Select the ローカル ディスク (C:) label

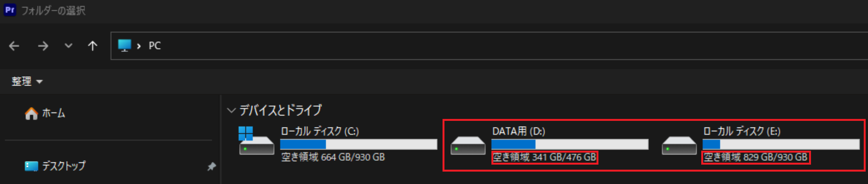pyautogui.click(x=320, y=131)
